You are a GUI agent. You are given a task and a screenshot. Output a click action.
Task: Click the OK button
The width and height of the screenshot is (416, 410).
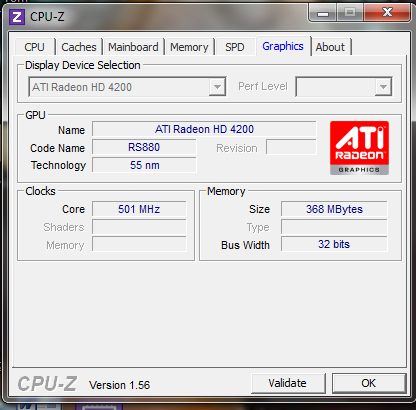coord(369,383)
